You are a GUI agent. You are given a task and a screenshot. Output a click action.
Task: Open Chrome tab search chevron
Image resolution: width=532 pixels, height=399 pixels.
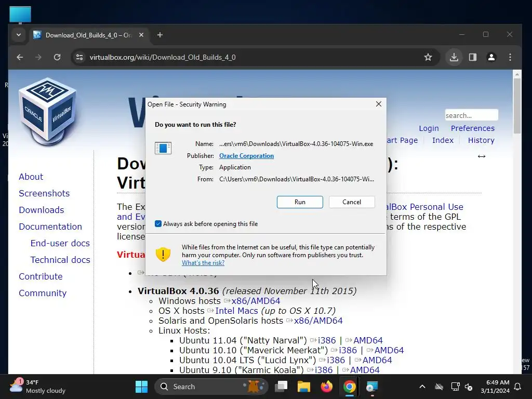pos(19,35)
